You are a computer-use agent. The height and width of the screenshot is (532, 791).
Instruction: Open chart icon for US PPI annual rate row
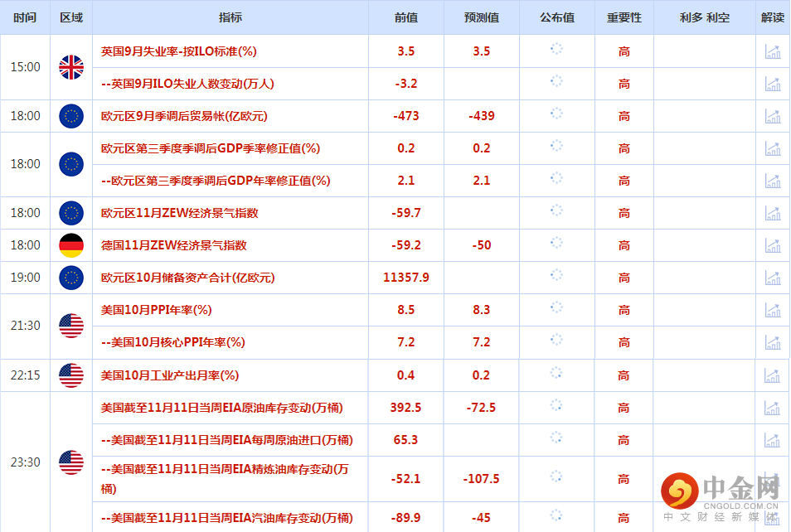[x=773, y=310]
